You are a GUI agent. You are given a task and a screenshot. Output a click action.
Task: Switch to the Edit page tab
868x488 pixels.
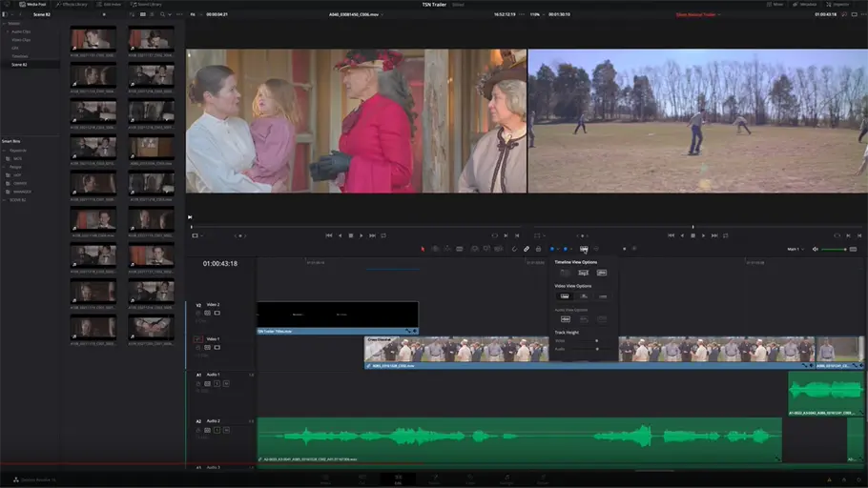[398, 478]
